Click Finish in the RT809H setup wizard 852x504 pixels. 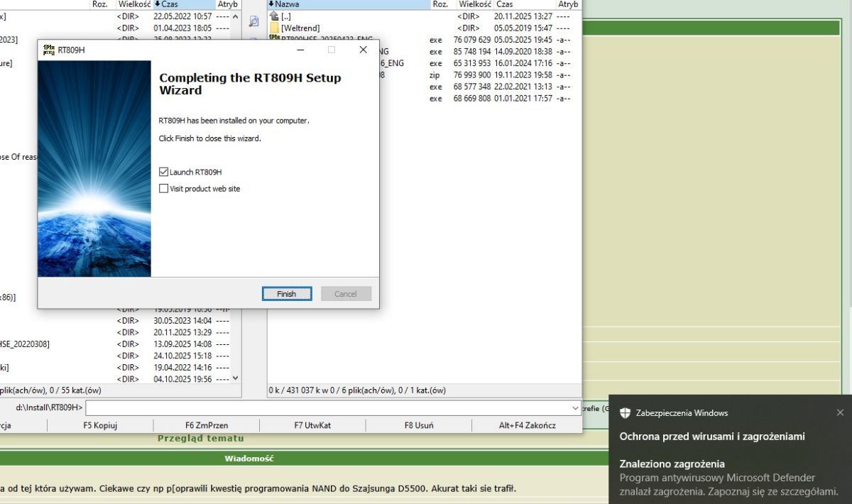coord(287,294)
